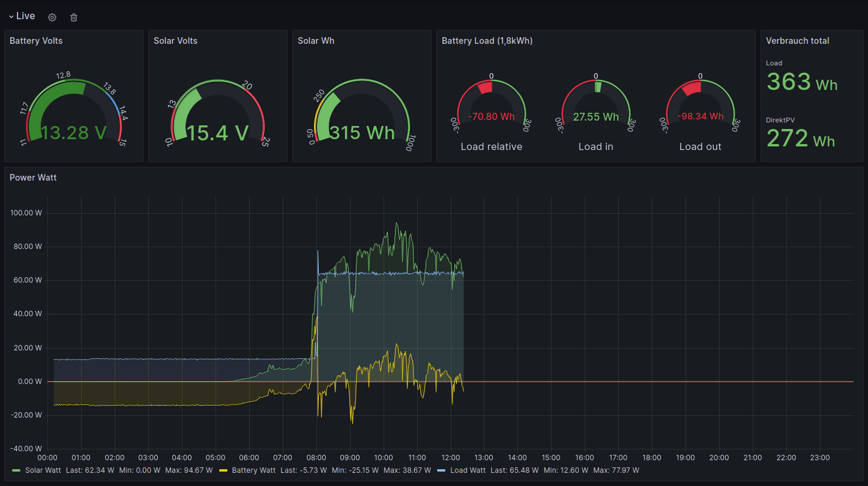Click the DirektPV stat label

(x=780, y=120)
